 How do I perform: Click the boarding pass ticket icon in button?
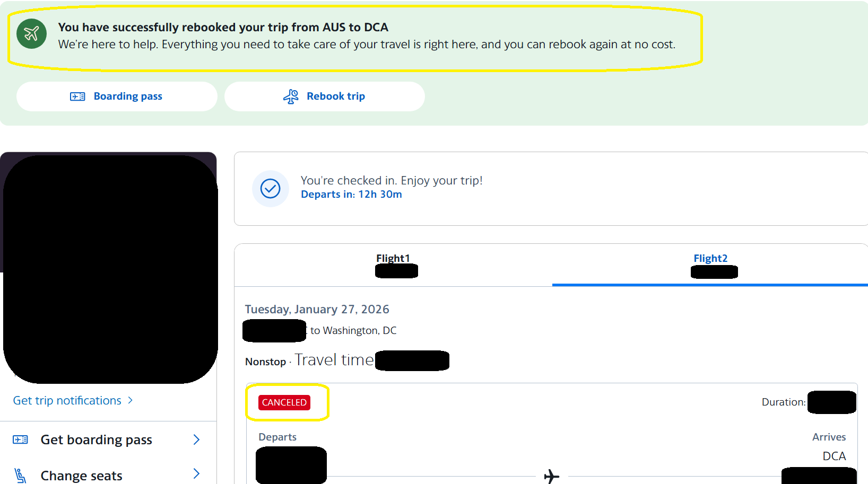(77, 96)
